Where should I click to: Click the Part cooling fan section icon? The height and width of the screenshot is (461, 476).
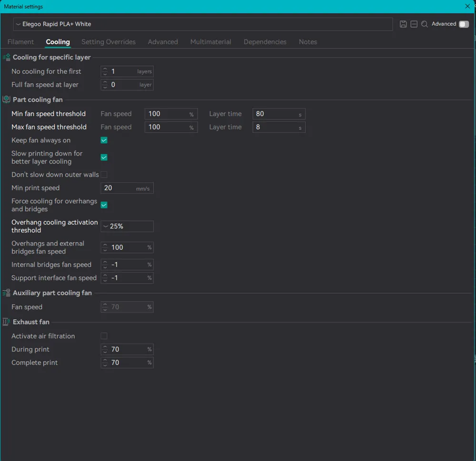[x=7, y=100]
